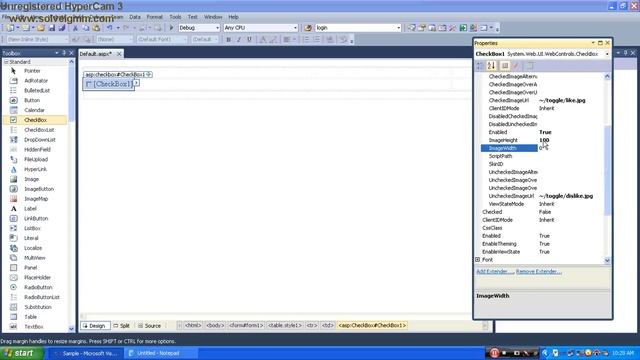Click the Add Extender link
The height and width of the screenshot is (360, 640).
pos(494,271)
